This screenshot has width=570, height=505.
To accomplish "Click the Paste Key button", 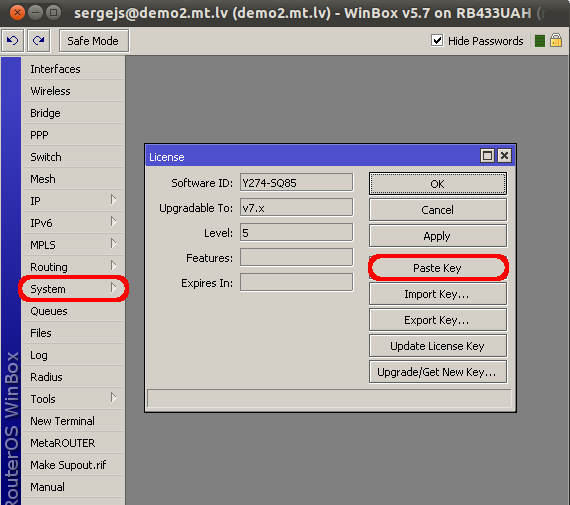I will click(438, 268).
